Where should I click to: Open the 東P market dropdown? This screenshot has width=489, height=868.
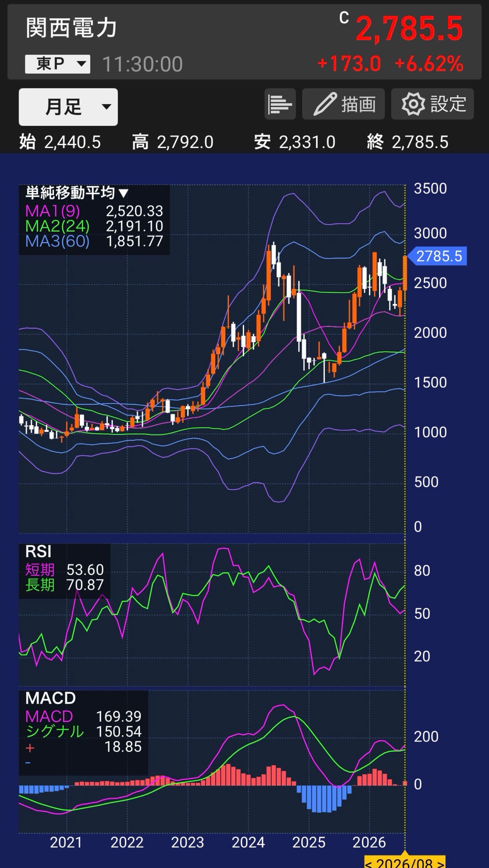pos(58,64)
